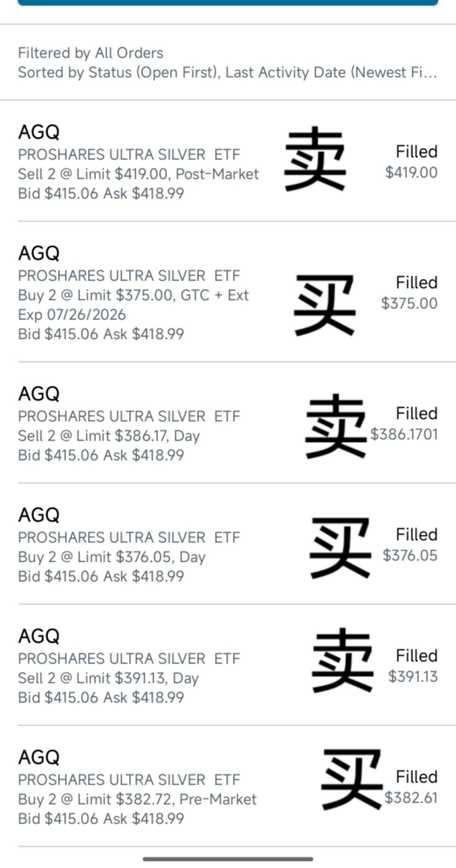Select the Sell 2 @ Limit $386.17 Day order
Screen dimensions: 456x868
109,436
